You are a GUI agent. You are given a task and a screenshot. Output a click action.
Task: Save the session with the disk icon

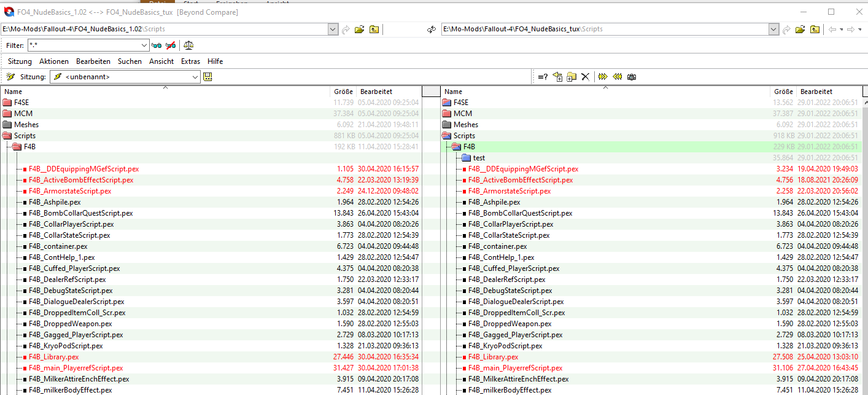pos(207,77)
